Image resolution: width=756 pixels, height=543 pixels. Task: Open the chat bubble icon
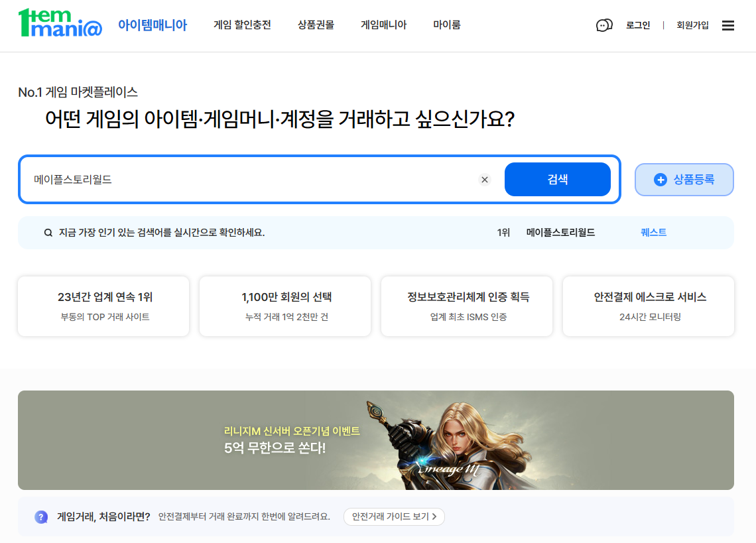pos(604,25)
